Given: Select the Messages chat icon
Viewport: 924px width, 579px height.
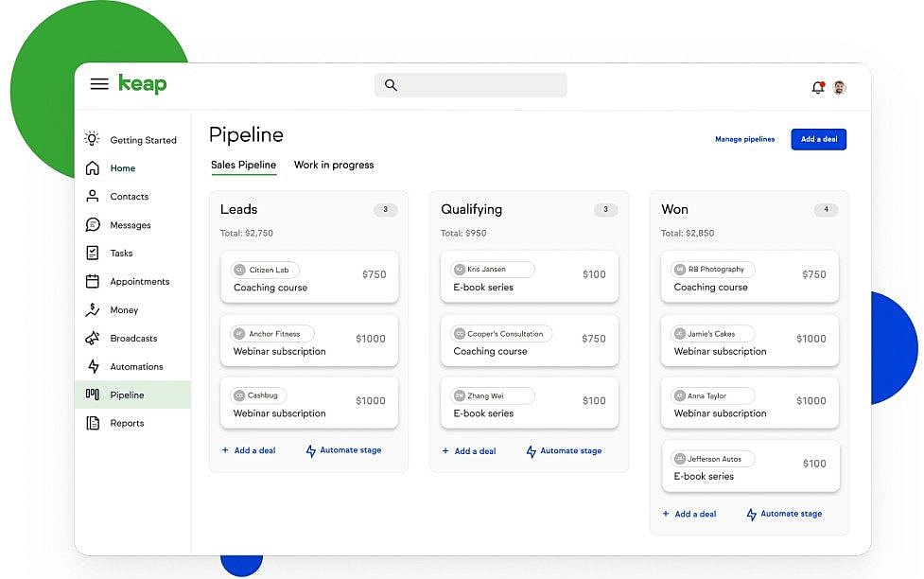Looking at the screenshot, I should (x=93, y=225).
